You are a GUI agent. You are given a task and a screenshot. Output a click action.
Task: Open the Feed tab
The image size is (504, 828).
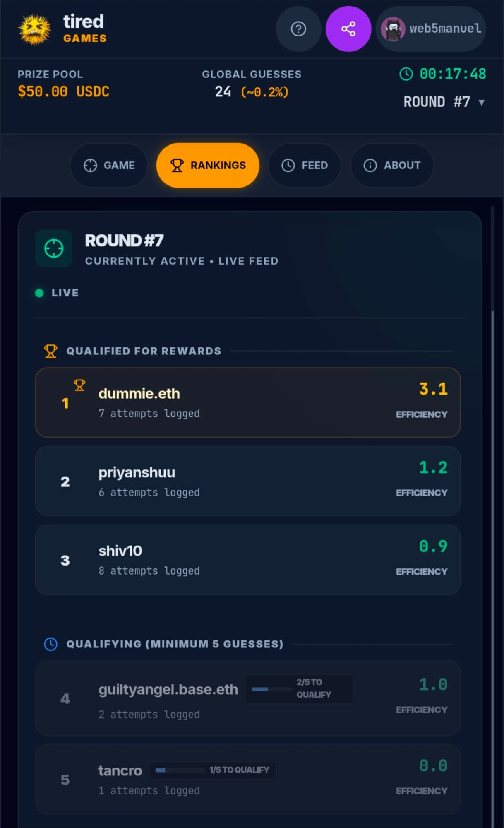click(305, 165)
